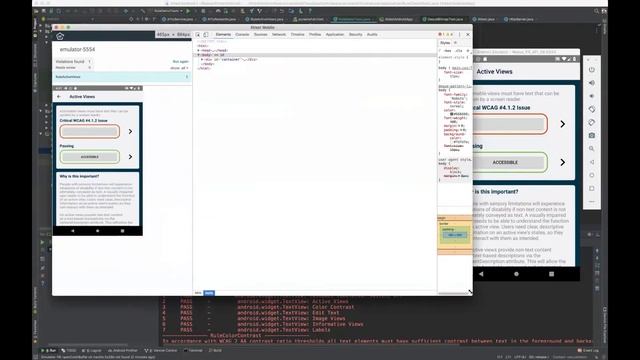Rotate emulator right using toolbar icon

click(x=591, y=122)
